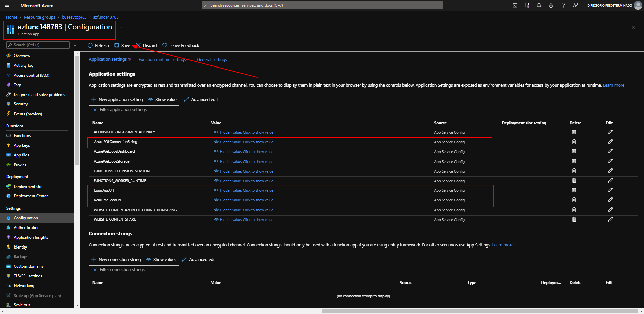Edit the WEBSITE_CONTENTAZUREFILECONNECTIONSTRING setting
Screen dimensions: 644x314
pos(610,210)
